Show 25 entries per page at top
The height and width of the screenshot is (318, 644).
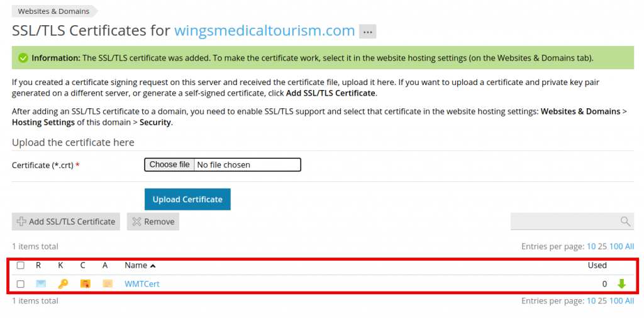pyautogui.click(x=602, y=246)
